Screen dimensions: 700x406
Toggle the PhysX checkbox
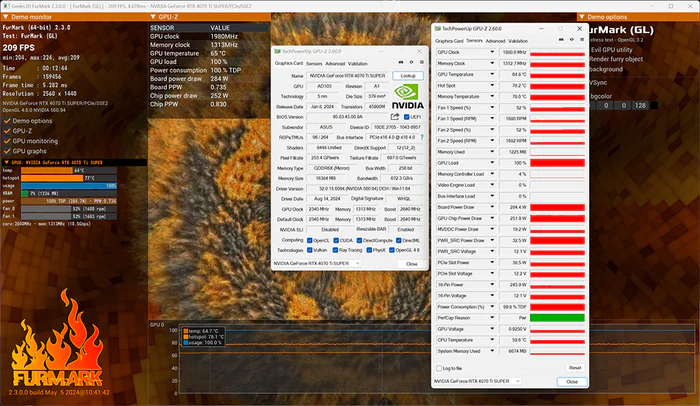point(369,250)
